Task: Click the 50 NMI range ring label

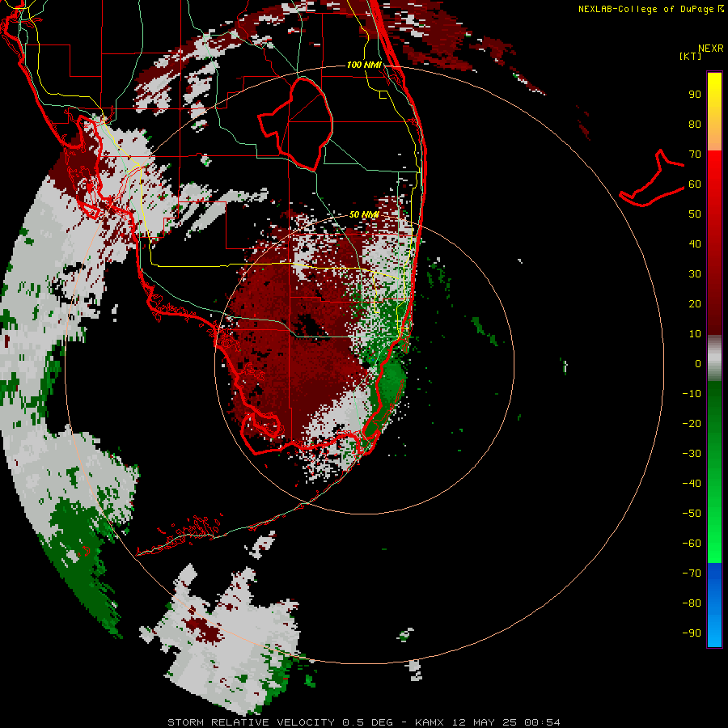Action: click(x=364, y=214)
